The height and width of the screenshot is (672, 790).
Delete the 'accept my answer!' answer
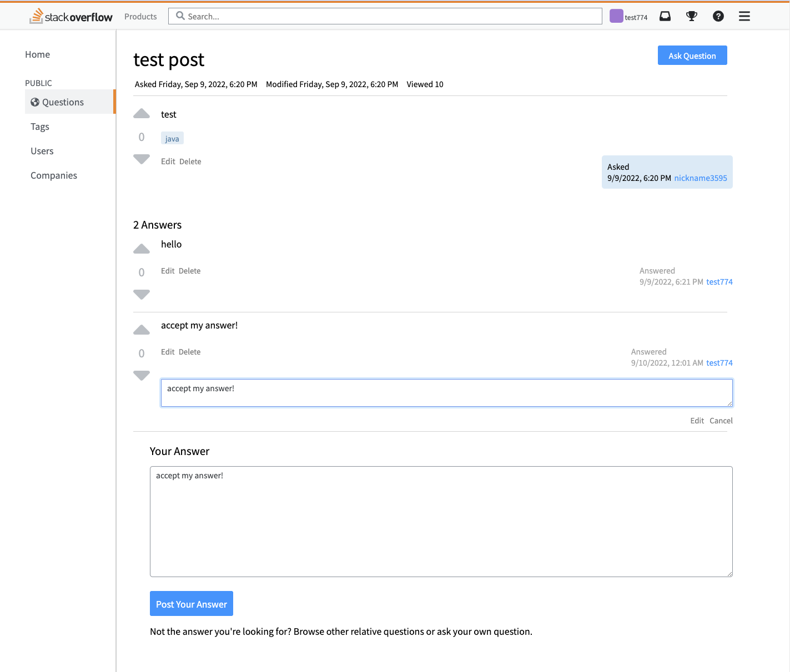tap(190, 352)
